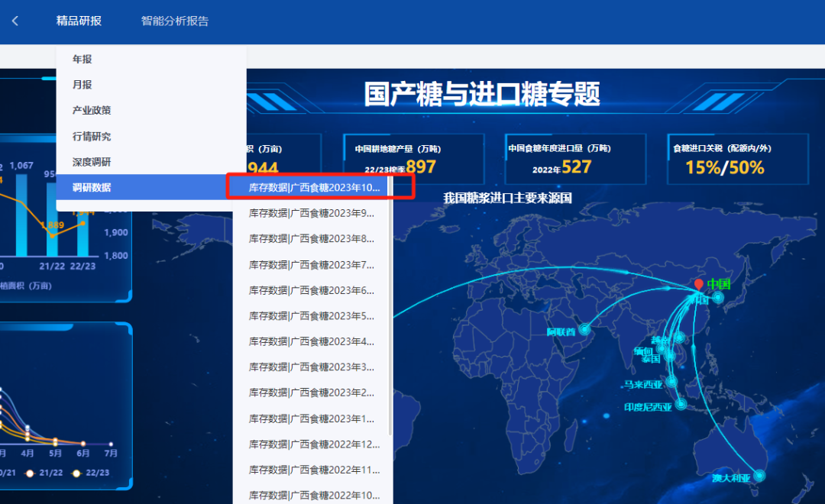Expand the 深度调研 menu entry
825x504 pixels.
click(92, 162)
